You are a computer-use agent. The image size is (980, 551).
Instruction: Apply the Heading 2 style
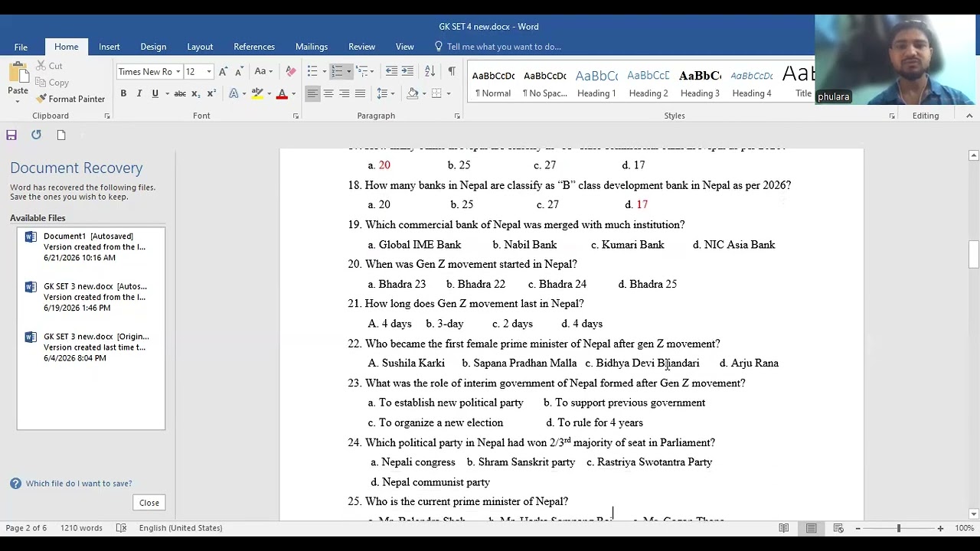648,83
